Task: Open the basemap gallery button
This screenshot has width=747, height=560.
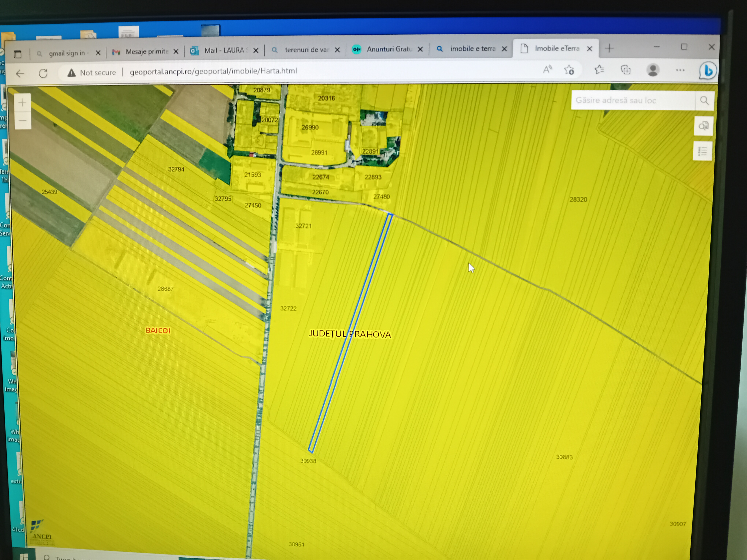Action: tap(703, 126)
